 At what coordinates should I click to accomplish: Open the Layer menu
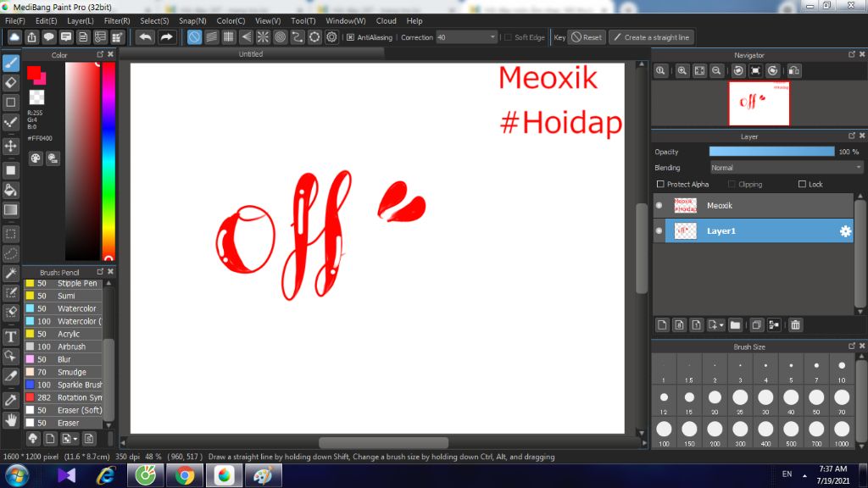[81, 20]
